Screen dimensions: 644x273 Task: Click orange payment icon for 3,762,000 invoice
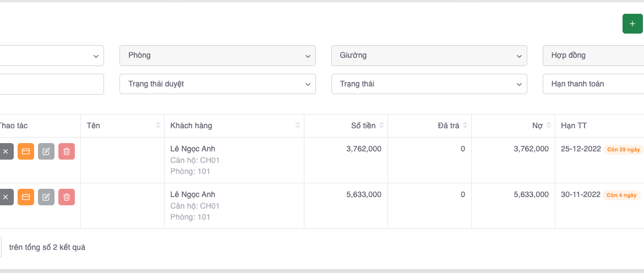(26, 151)
